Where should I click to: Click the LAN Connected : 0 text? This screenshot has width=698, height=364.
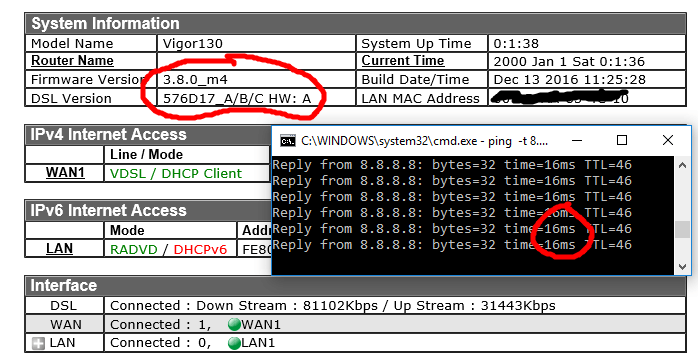click(161, 343)
